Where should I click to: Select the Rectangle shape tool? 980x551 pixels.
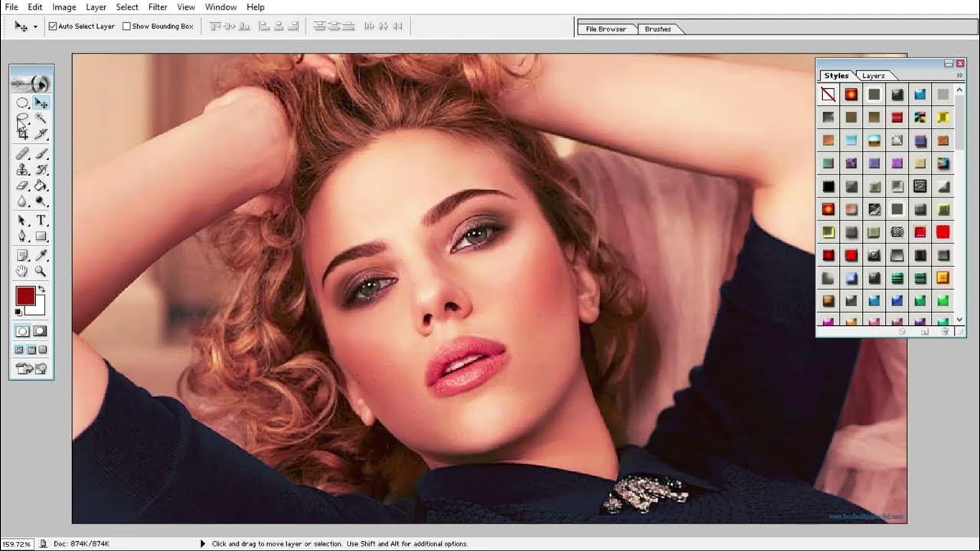tap(41, 236)
